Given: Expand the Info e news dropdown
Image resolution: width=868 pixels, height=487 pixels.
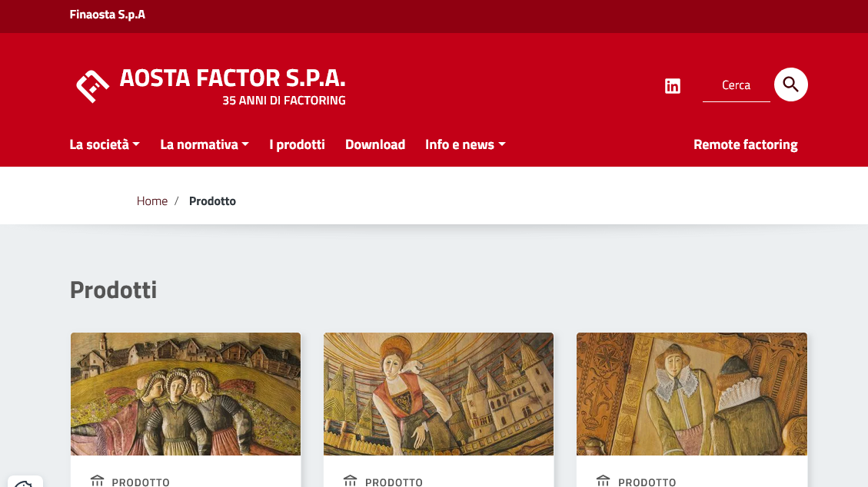Looking at the screenshot, I should click(x=465, y=144).
